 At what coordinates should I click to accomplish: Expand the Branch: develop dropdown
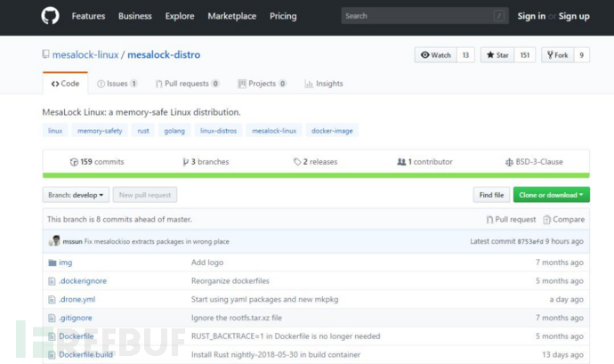76,195
